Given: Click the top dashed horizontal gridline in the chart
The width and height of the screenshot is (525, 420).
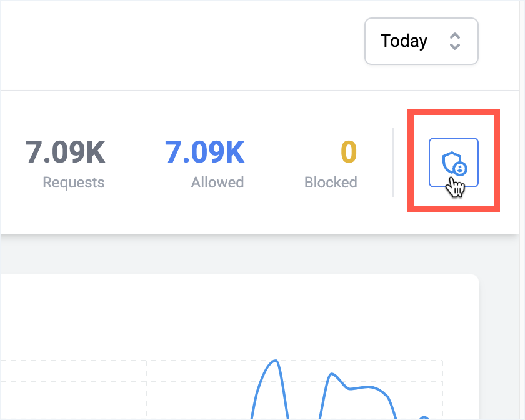Looking at the screenshot, I should point(222,361).
